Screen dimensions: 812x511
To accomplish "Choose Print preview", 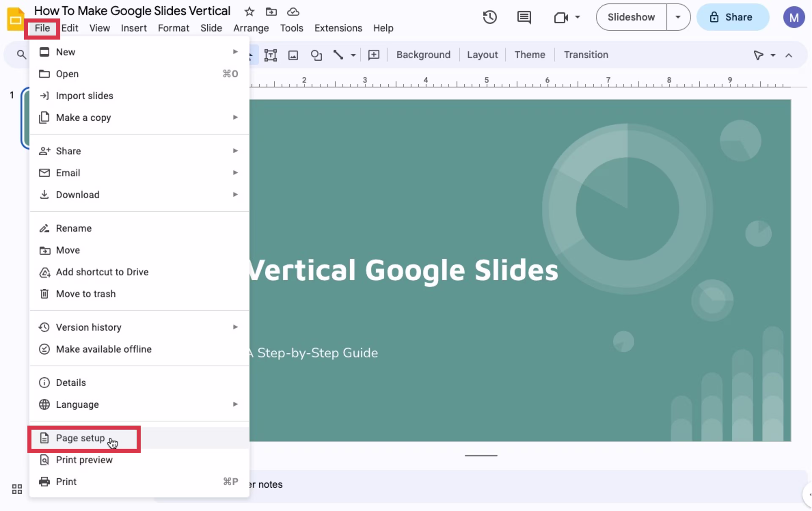I will click(139, 460).
